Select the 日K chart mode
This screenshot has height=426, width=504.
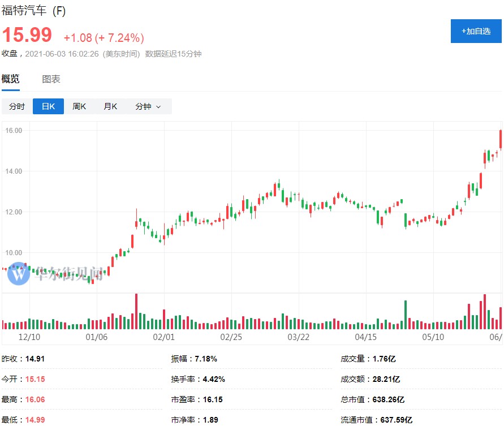click(x=48, y=106)
